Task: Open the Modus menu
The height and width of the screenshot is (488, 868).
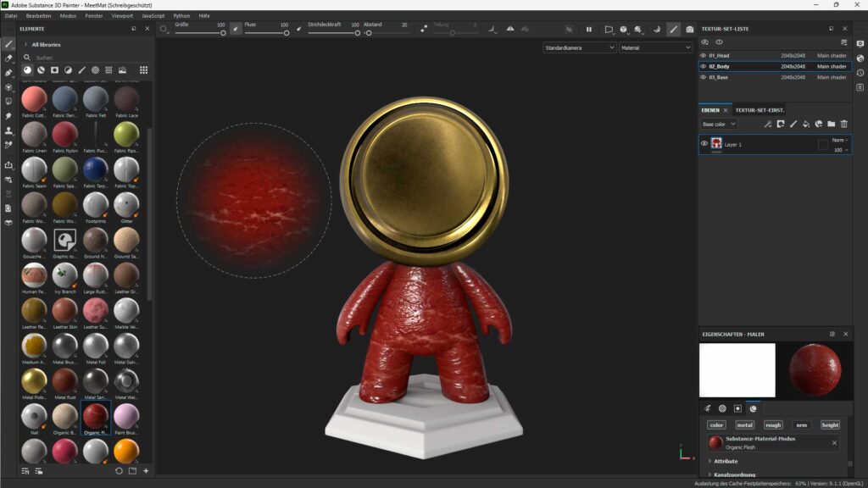Action: [x=68, y=15]
